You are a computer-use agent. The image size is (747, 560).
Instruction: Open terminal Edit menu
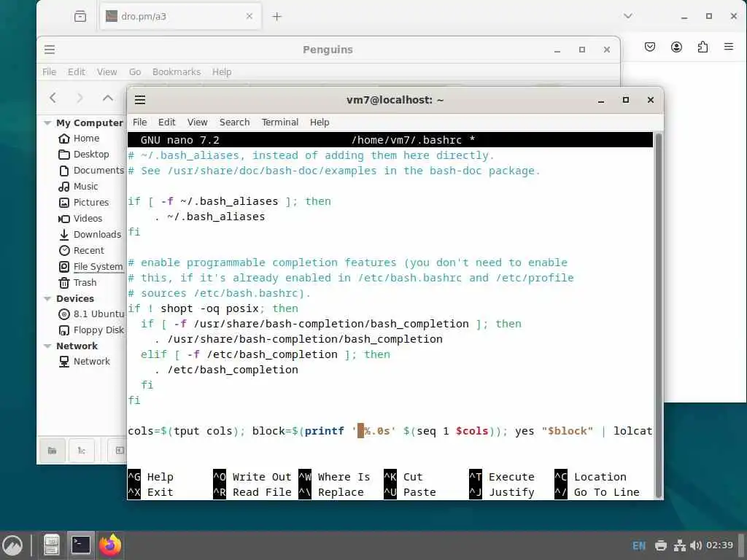click(167, 122)
